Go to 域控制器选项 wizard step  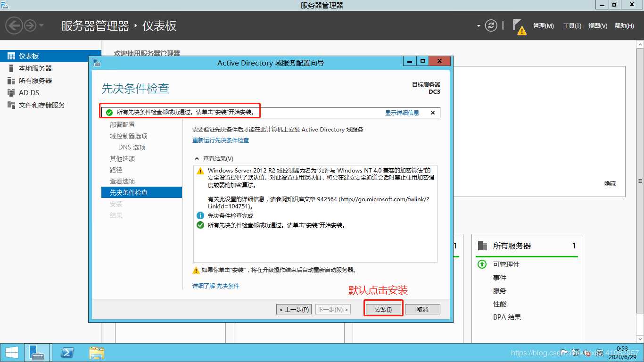tap(129, 136)
